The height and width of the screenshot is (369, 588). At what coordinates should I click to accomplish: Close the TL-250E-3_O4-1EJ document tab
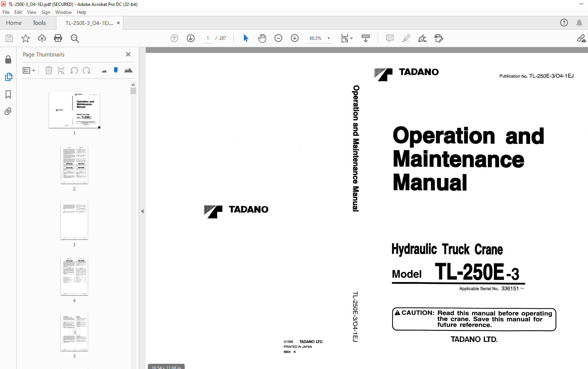(x=118, y=23)
